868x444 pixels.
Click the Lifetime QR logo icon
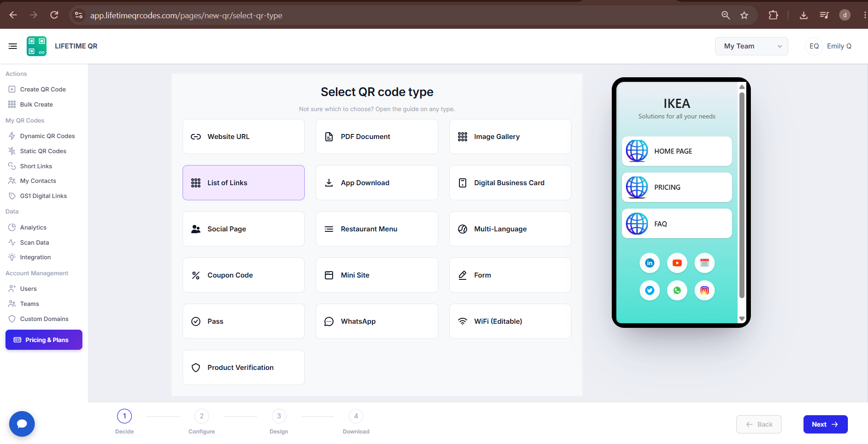tap(37, 46)
